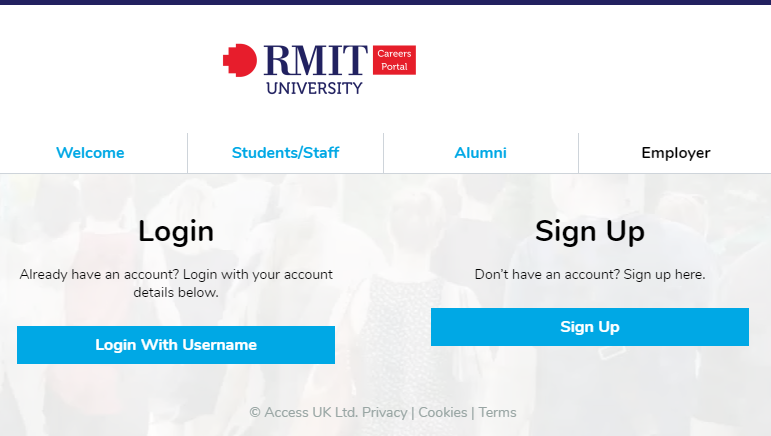The width and height of the screenshot is (771, 436).
Task: Click the Sign Up heading text
Action: (589, 231)
